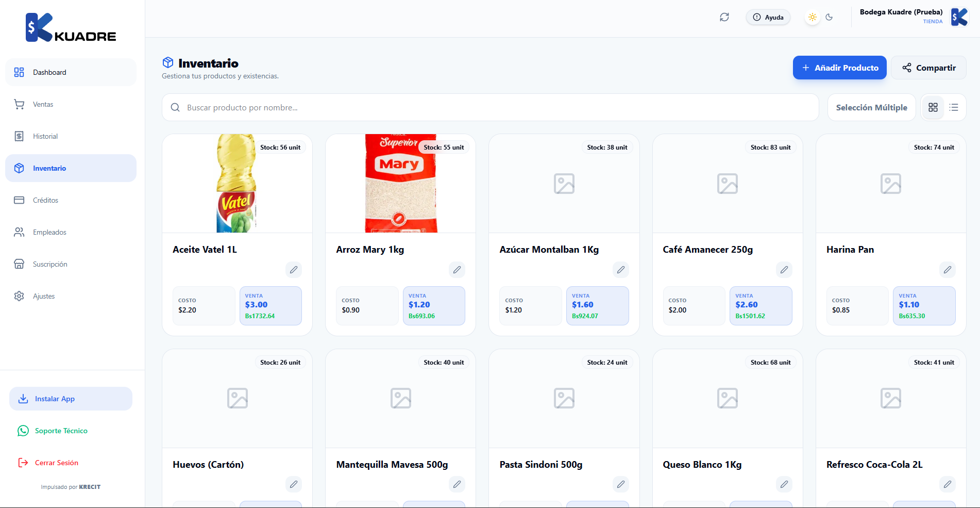Click the VENTA $1.60 price box
This screenshot has height=508, width=980.
(x=598, y=306)
